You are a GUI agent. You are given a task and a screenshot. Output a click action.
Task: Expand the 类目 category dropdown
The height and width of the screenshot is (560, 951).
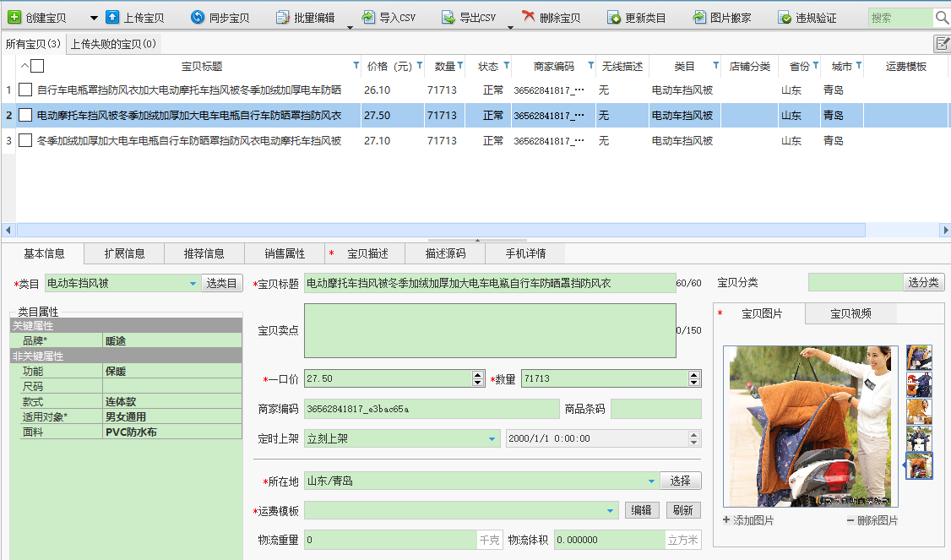coord(193,284)
